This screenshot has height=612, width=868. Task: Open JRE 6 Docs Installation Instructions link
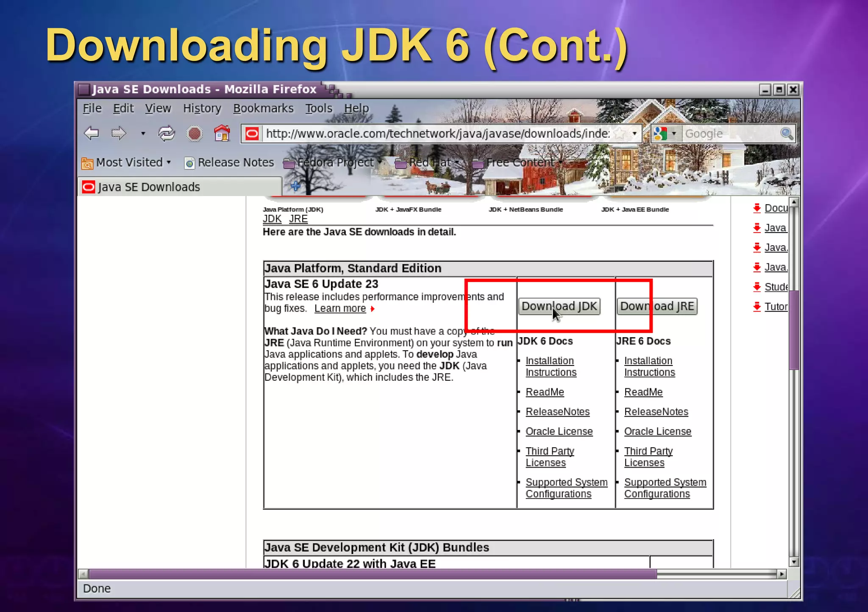[649, 366]
